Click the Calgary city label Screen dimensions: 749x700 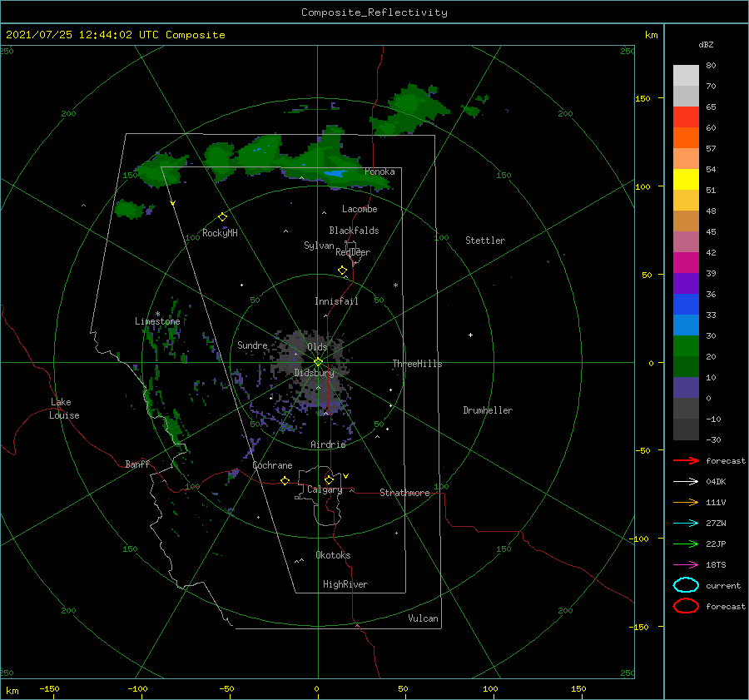(x=325, y=489)
